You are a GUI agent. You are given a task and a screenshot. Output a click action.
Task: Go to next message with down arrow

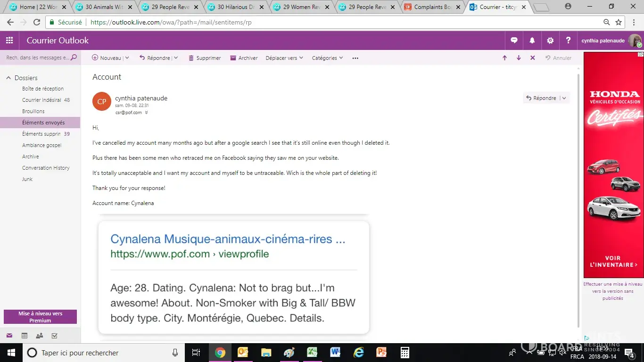pyautogui.click(x=519, y=58)
